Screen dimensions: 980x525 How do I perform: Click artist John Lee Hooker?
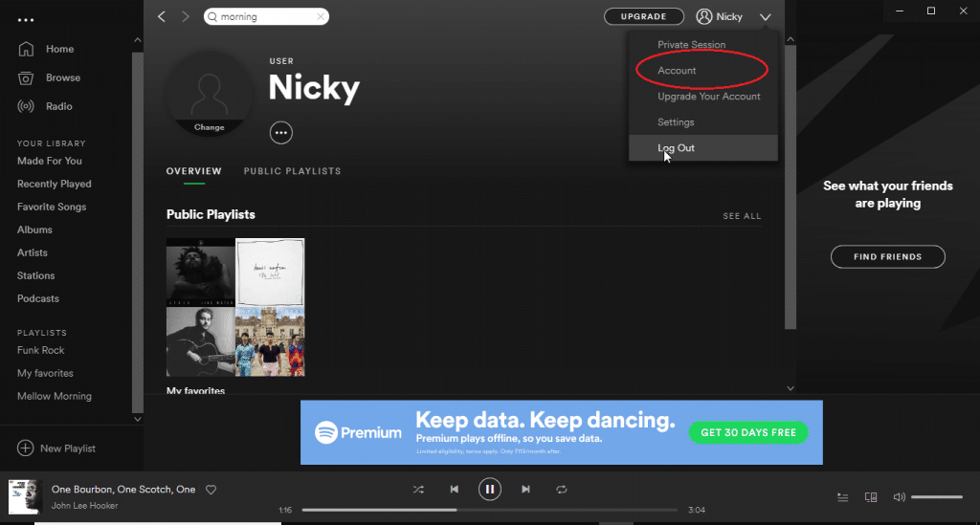click(84, 506)
